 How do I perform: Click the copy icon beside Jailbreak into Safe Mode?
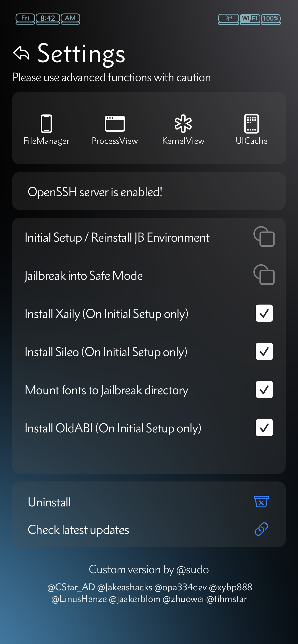(x=264, y=275)
